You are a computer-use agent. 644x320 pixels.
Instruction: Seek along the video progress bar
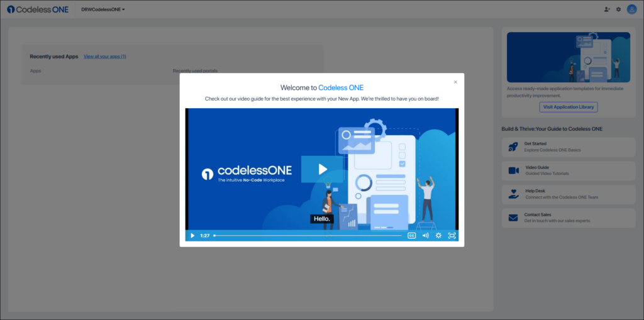308,235
